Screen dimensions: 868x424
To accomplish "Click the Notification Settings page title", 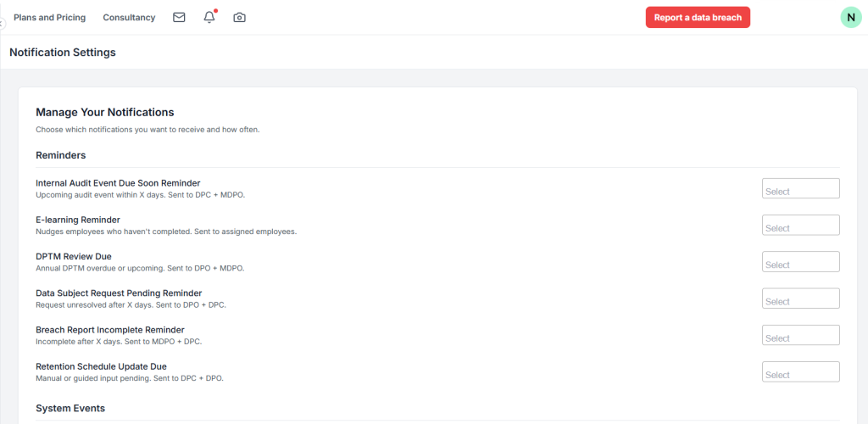I will [63, 53].
